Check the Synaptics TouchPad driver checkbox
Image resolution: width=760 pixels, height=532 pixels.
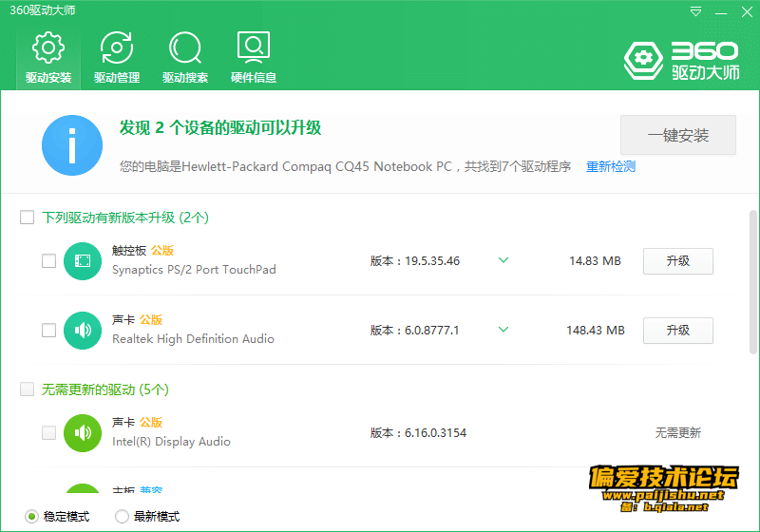pos(49,260)
